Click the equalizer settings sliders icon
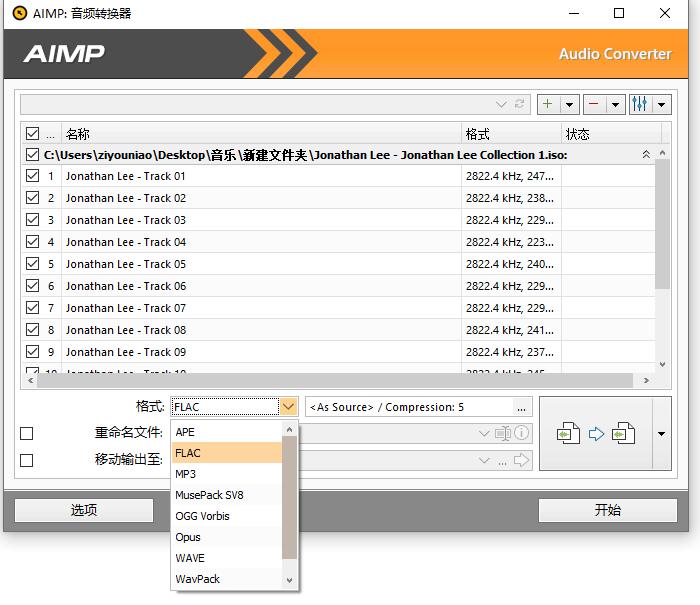This screenshot has width=700, height=605. tap(640, 104)
